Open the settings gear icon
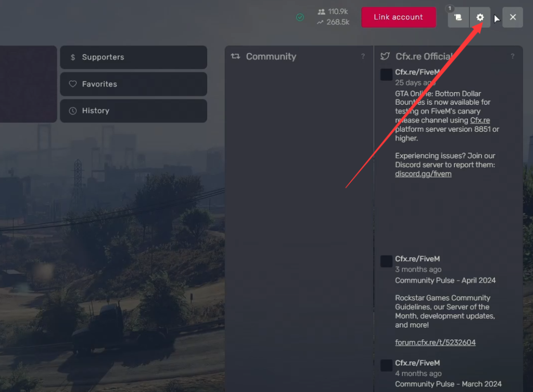Viewport: 533px width, 392px height. 479,17
